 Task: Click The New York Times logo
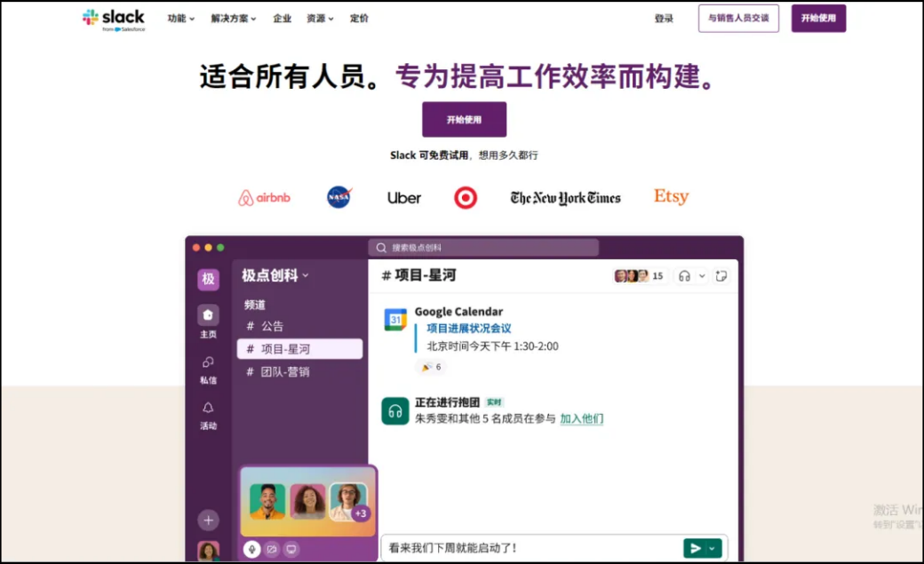(x=566, y=198)
